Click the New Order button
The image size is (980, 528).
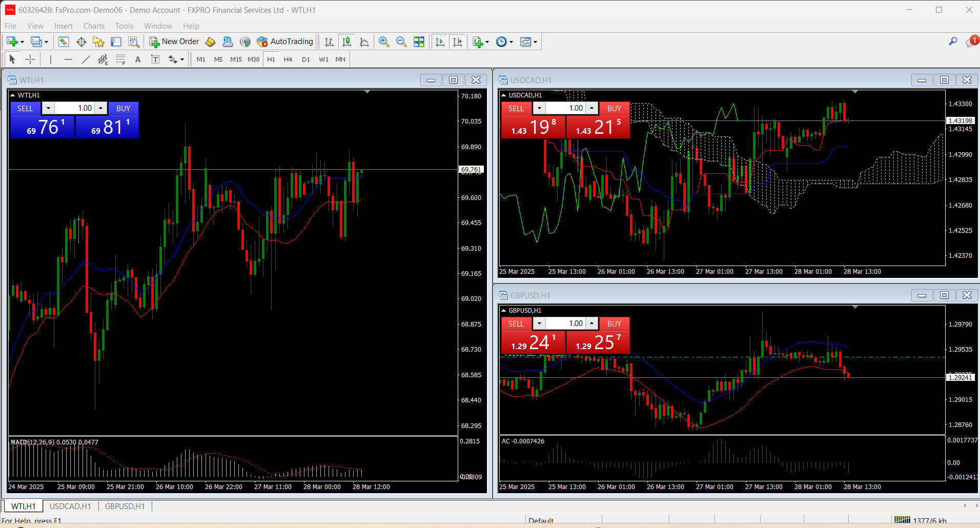point(174,42)
